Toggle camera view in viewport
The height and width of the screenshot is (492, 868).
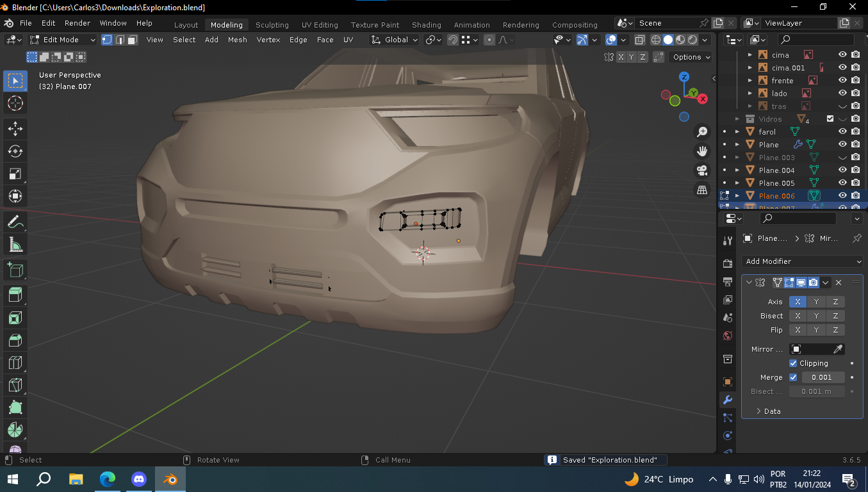point(702,170)
